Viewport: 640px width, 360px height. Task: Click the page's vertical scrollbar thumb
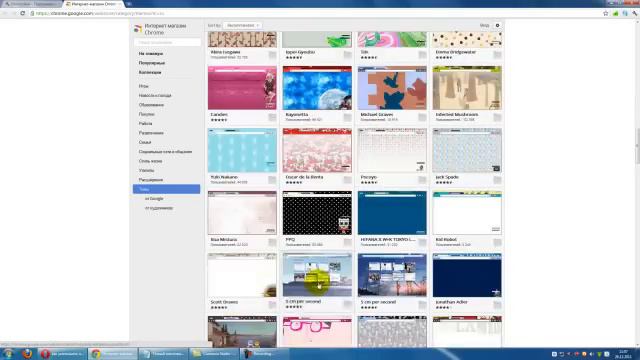click(638, 146)
